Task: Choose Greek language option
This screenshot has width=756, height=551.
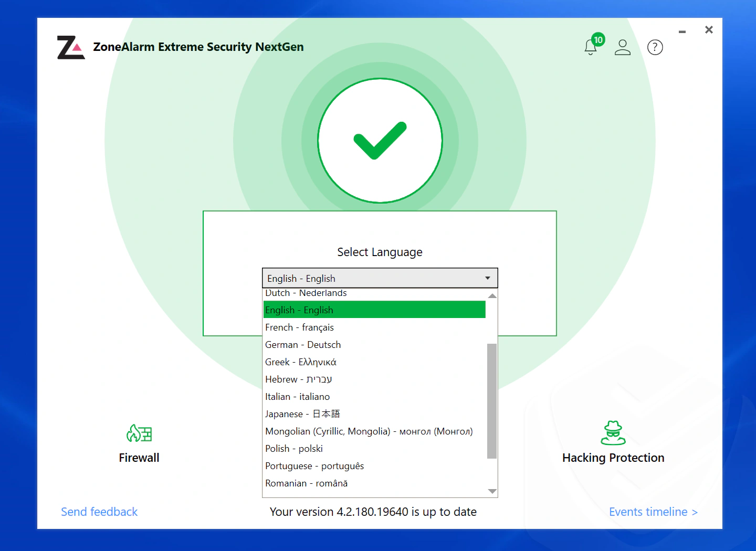Action: pos(374,362)
